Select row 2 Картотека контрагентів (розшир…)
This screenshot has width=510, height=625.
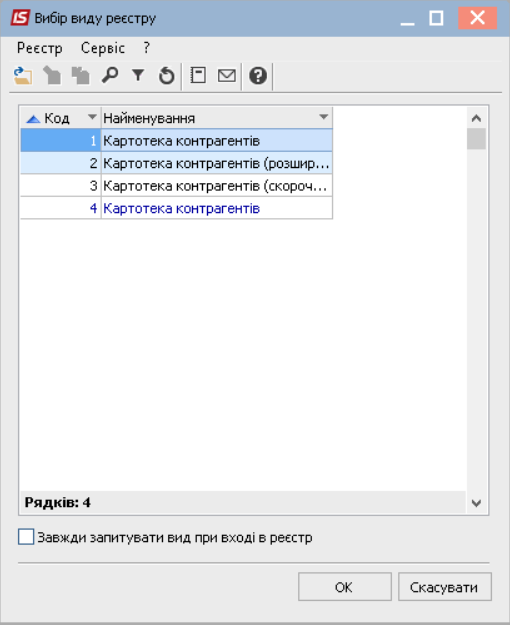[x=176, y=163]
